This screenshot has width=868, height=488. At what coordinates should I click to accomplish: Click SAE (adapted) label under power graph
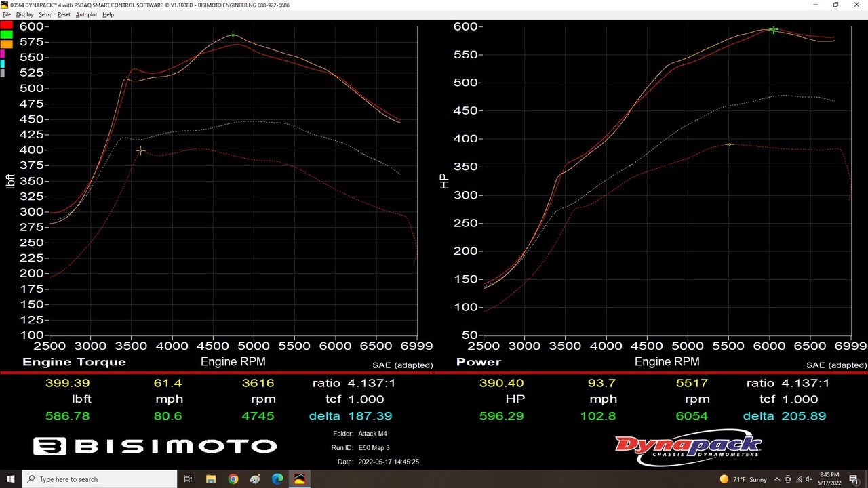[x=836, y=365]
